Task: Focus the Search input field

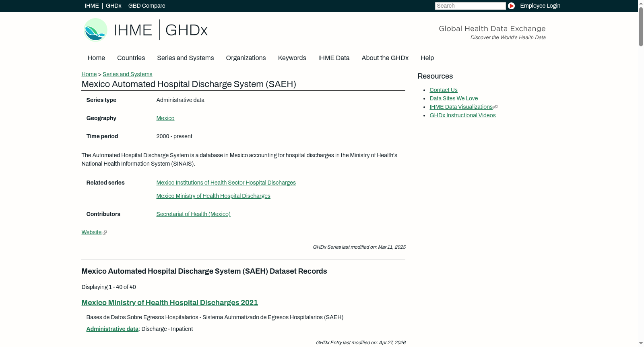Action: (470, 6)
